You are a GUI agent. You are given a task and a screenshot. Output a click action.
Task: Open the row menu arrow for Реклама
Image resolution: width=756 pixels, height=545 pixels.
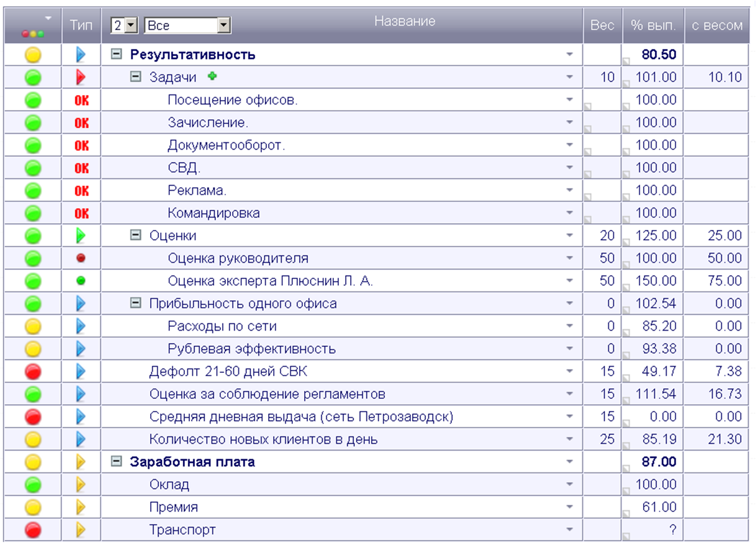tap(569, 190)
